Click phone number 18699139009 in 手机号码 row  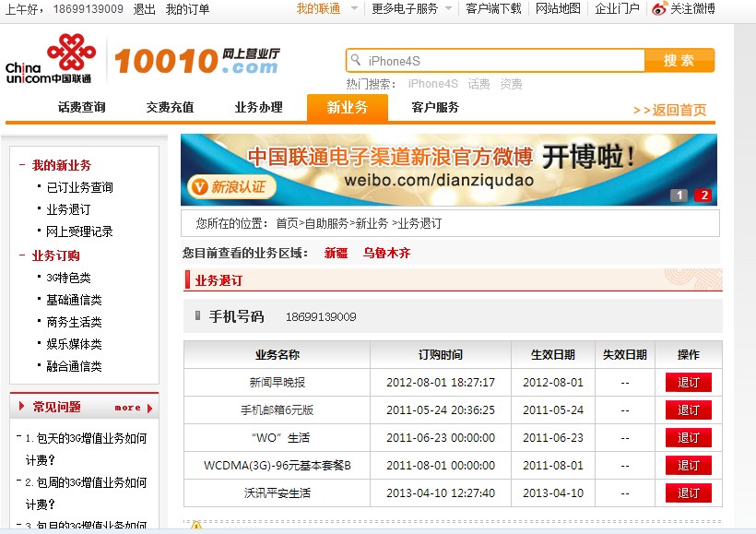point(321,317)
